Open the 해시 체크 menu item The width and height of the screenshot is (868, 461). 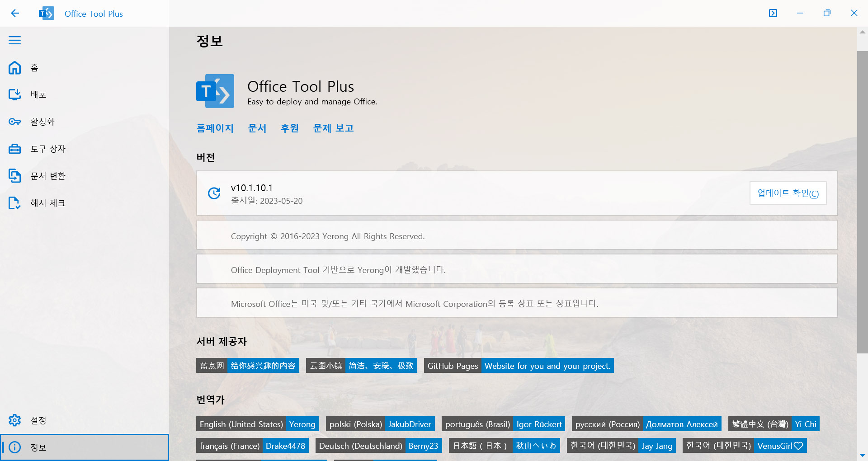[x=85, y=203]
